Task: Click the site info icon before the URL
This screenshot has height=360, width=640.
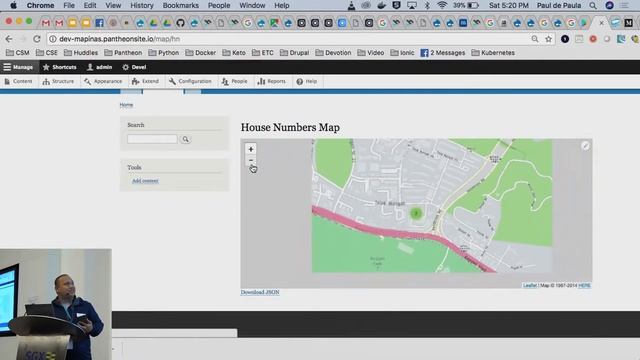Action: click(x=53, y=39)
